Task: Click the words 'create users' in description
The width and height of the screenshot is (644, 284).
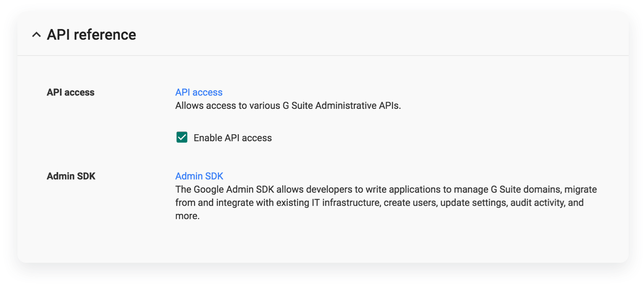Action: pyautogui.click(x=410, y=202)
